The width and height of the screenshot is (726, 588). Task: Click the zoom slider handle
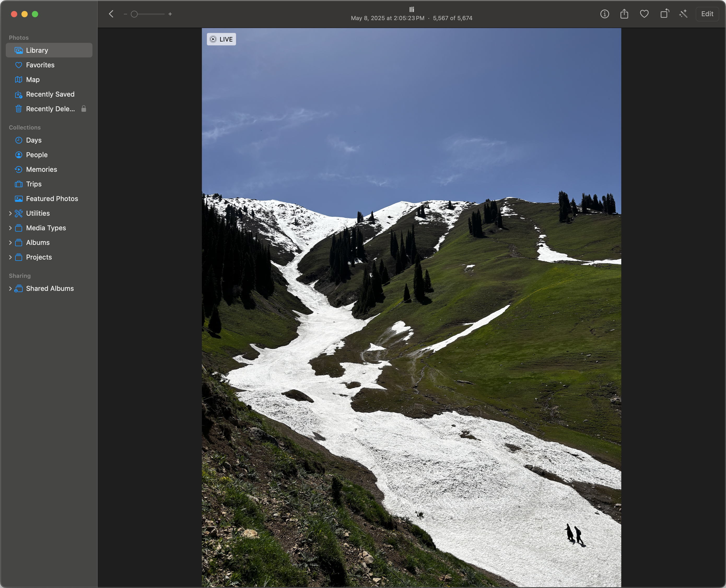[134, 14]
